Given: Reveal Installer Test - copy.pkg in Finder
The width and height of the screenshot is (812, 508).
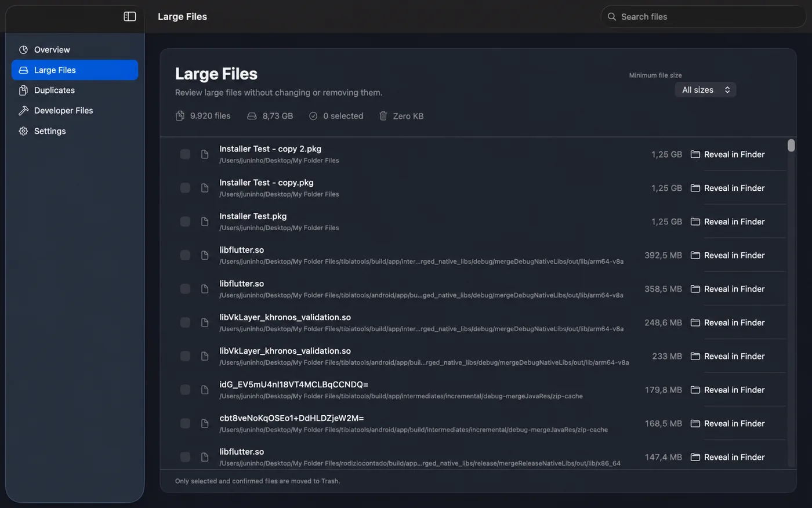Looking at the screenshot, I should 728,188.
